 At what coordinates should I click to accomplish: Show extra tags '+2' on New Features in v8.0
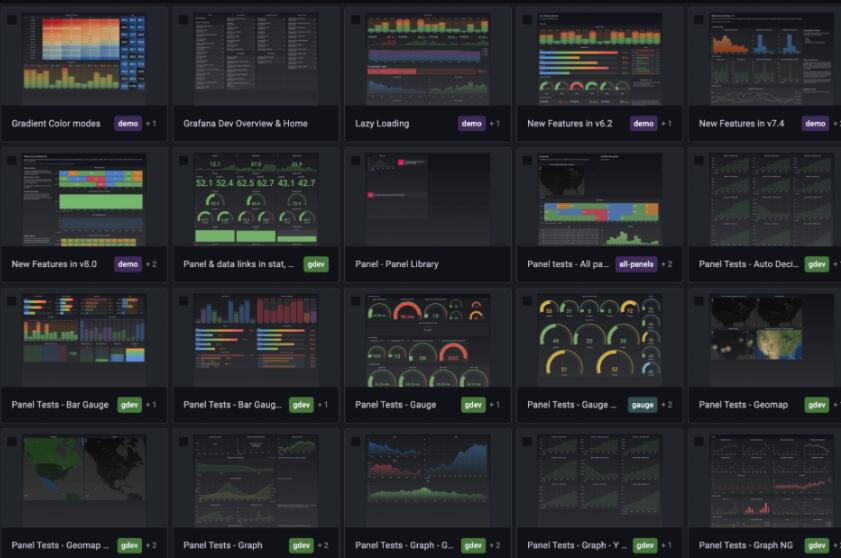pos(151,264)
